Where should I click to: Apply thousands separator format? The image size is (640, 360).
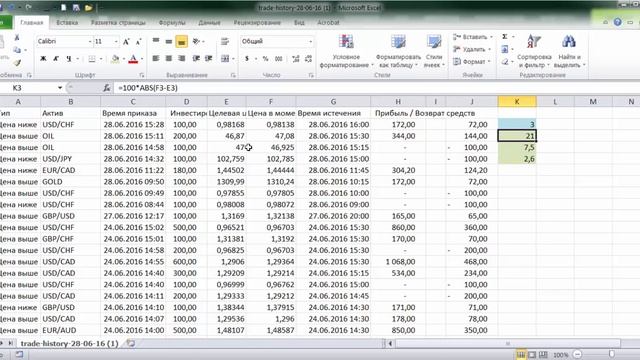point(278,59)
